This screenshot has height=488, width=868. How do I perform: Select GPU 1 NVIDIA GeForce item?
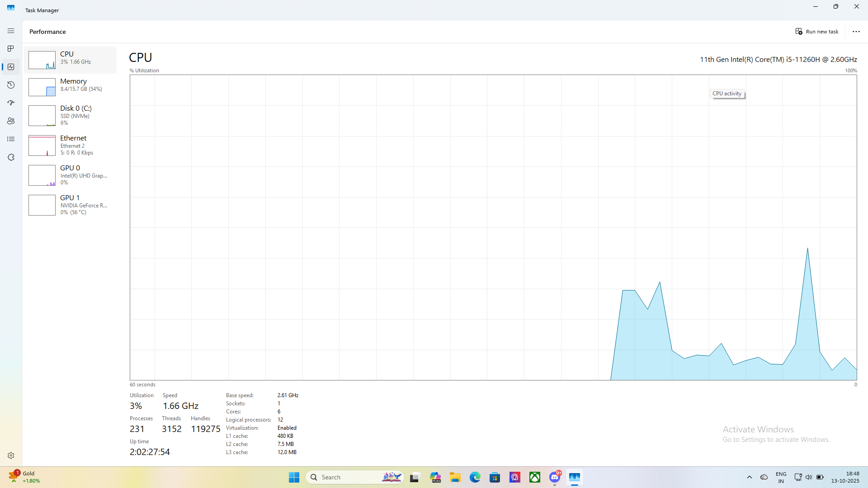click(70, 205)
